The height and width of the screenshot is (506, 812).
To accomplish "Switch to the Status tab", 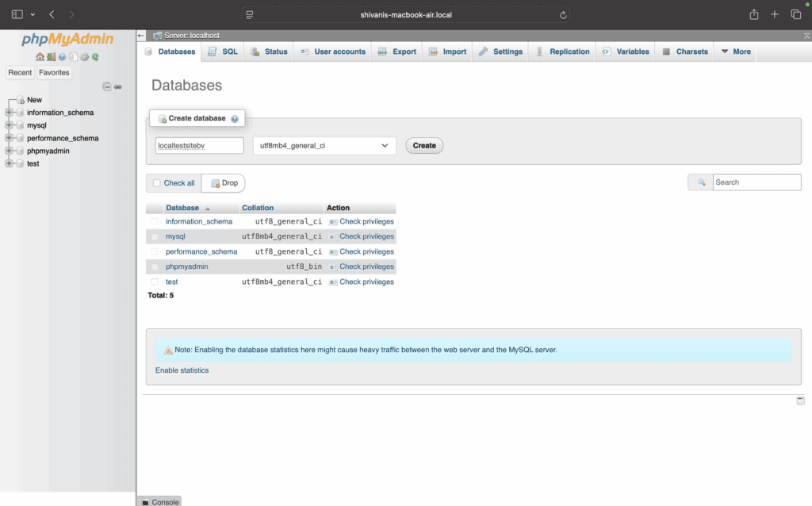I will [270, 52].
